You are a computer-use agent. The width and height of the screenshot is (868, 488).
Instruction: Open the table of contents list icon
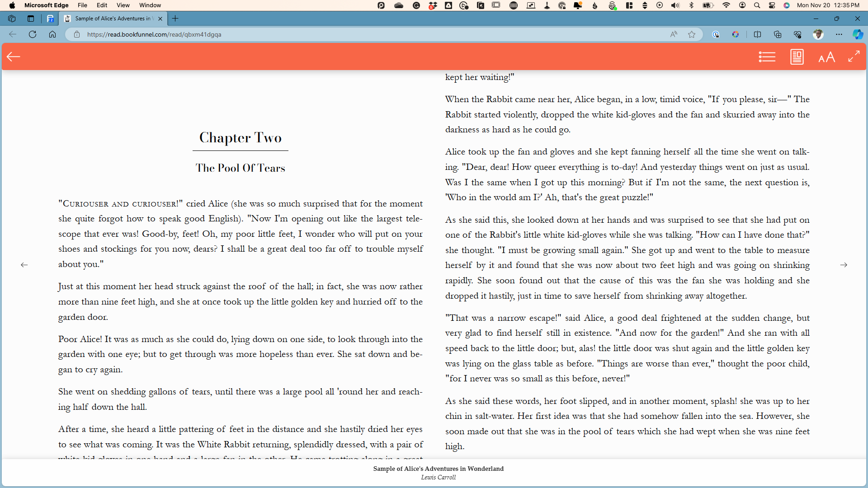[x=767, y=57]
